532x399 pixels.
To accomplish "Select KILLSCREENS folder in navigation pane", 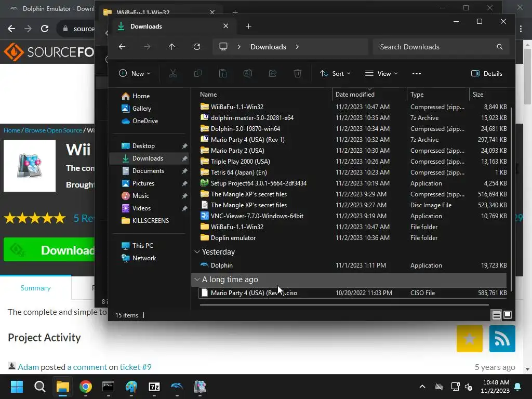I will (x=150, y=220).
